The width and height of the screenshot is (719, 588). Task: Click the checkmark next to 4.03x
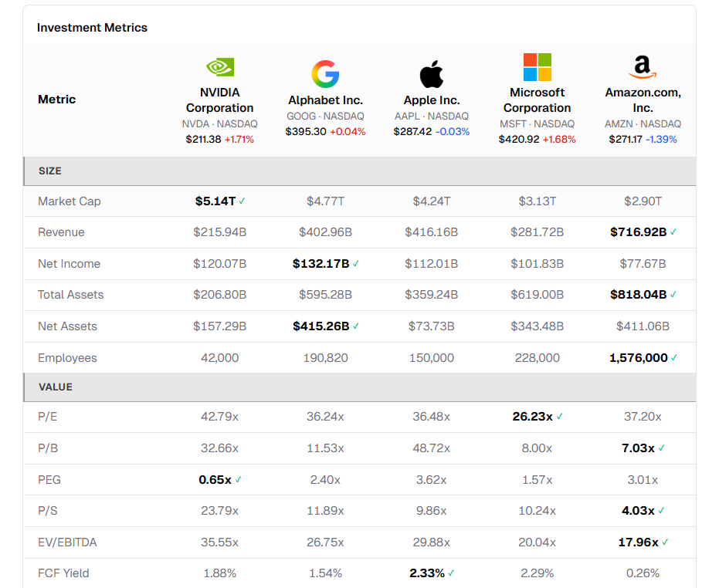[x=661, y=511]
